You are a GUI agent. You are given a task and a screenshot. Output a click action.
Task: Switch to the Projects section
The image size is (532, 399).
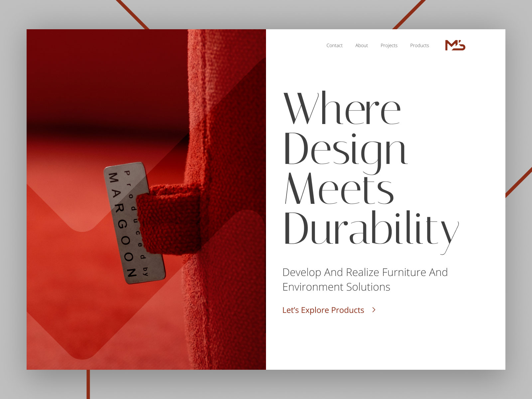pos(389,45)
